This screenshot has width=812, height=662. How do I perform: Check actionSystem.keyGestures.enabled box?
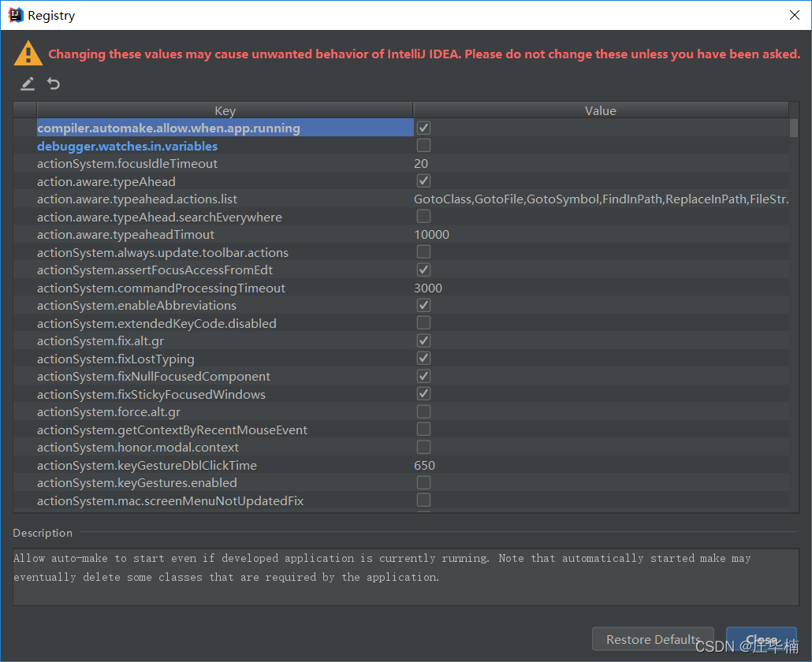coord(423,482)
